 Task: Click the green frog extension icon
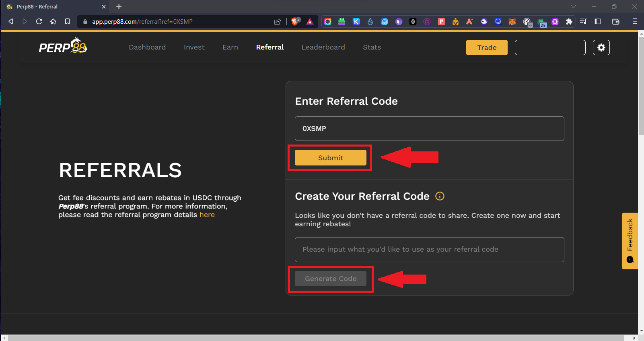pyautogui.click(x=342, y=22)
